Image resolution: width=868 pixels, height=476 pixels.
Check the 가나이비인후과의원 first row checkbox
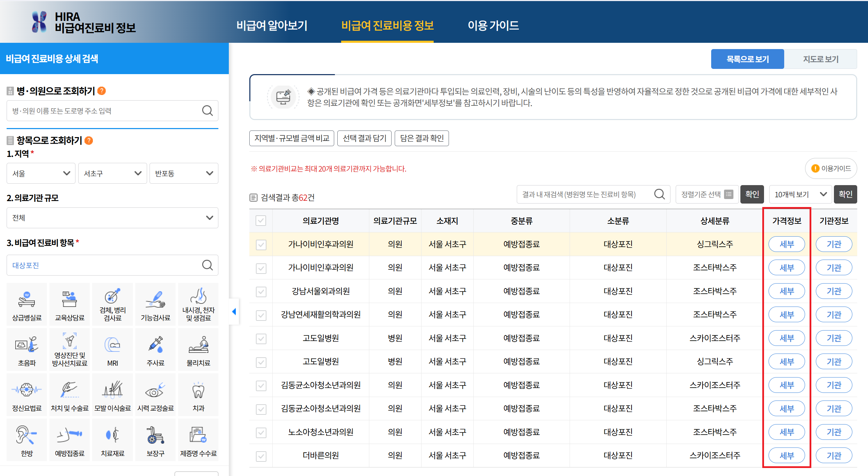[x=261, y=244]
